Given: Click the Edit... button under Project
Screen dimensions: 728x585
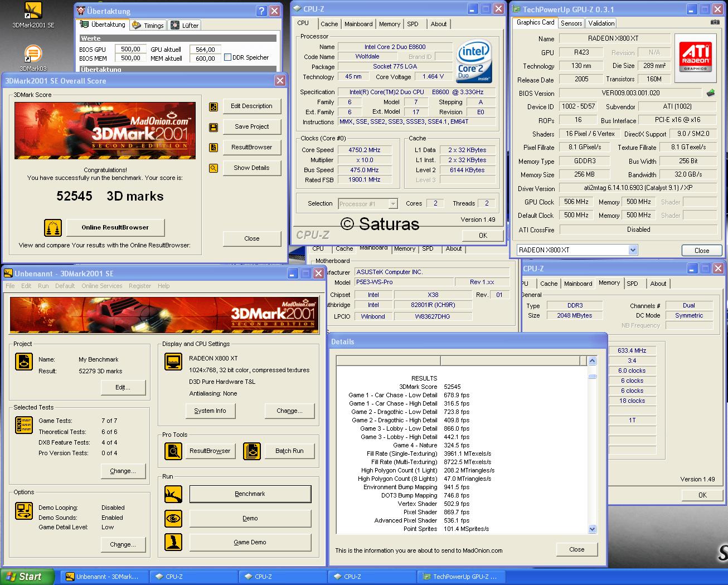Looking at the screenshot, I should (x=123, y=388).
